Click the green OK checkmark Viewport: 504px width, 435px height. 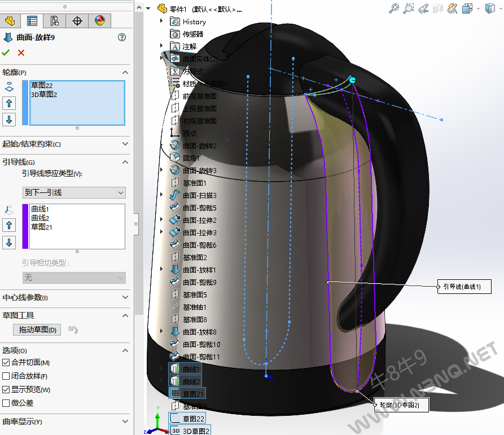click(x=6, y=52)
